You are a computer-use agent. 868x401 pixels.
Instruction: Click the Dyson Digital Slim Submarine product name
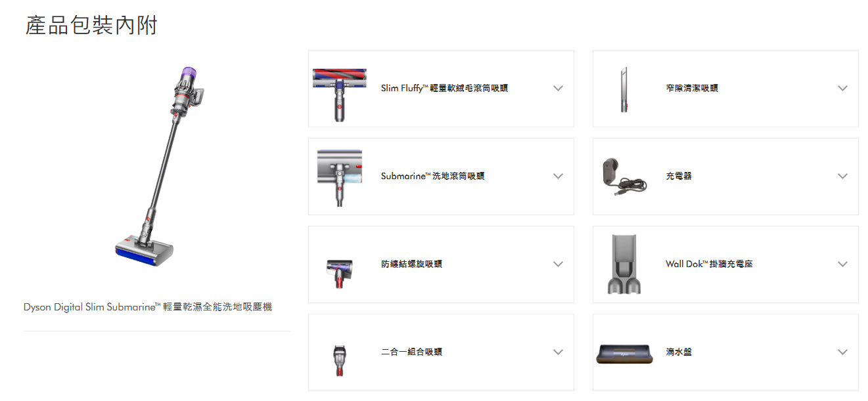point(148,307)
